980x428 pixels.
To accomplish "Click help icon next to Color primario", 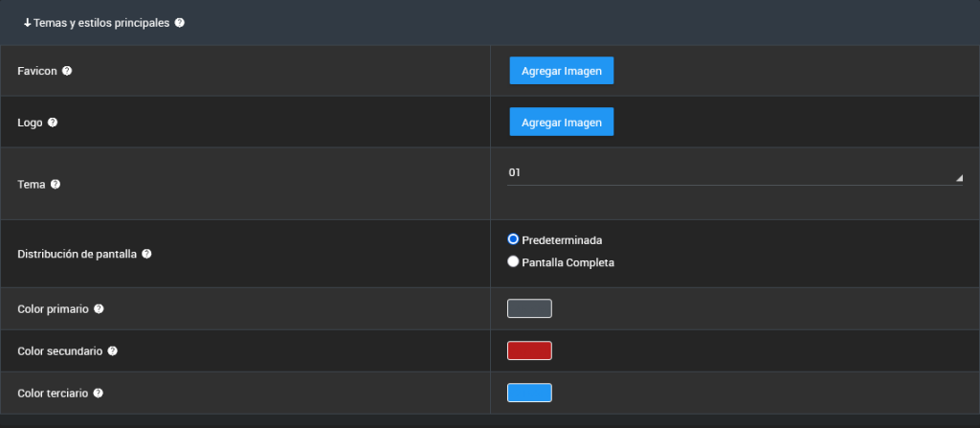I will tap(100, 309).
